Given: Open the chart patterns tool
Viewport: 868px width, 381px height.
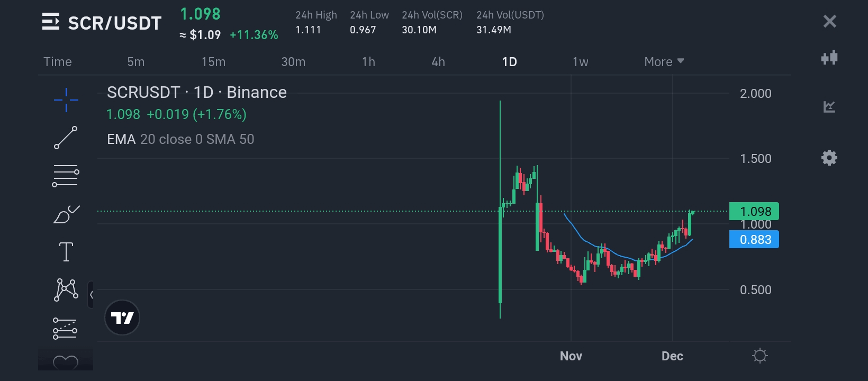Looking at the screenshot, I should tap(66, 290).
